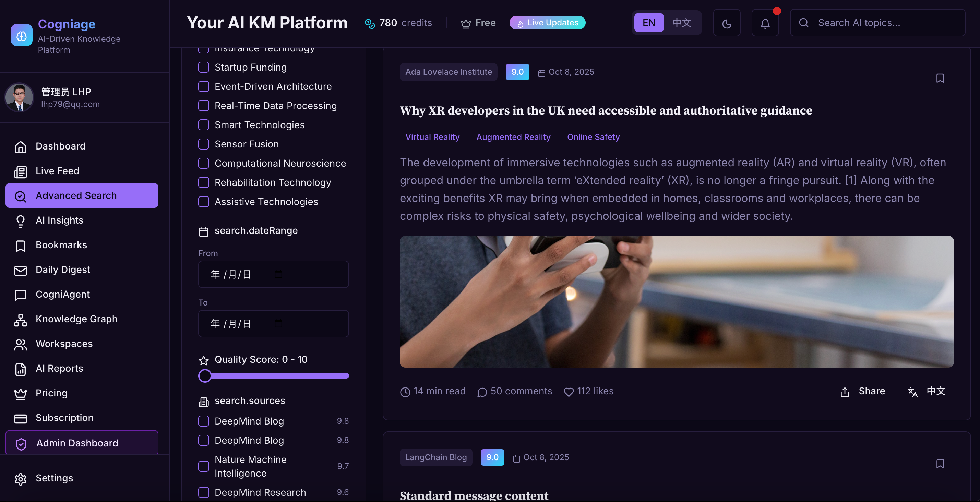Viewport: 980px width, 502px height.
Task: Check the Event-Driven Architecture checkbox
Action: point(204,86)
